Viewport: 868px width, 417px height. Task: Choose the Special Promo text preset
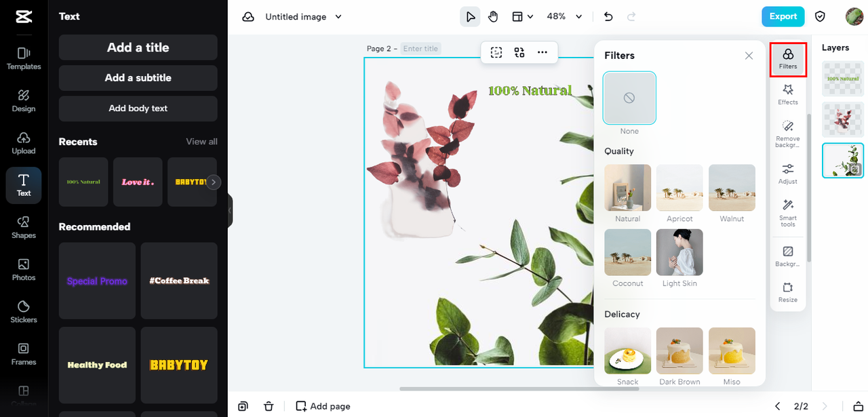click(x=97, y=281)
